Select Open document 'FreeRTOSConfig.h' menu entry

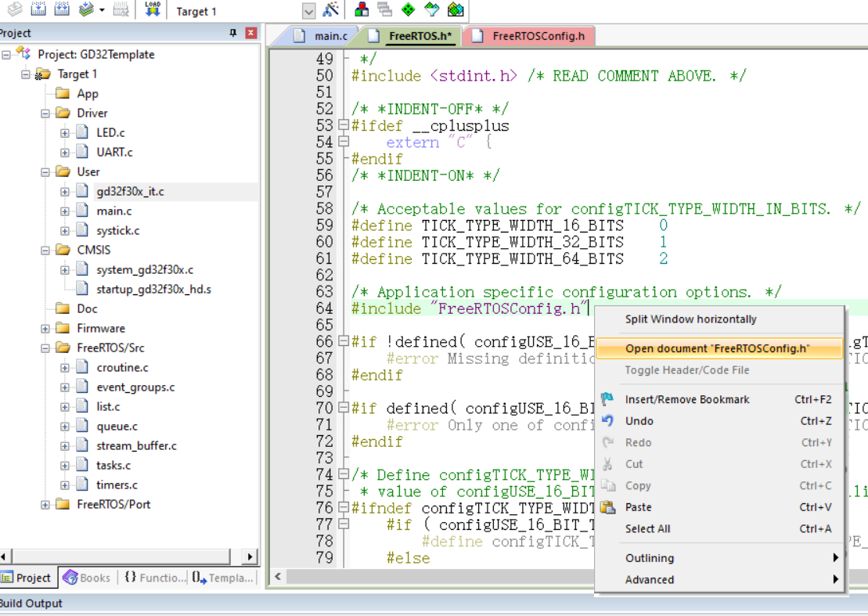coord(719,348)
